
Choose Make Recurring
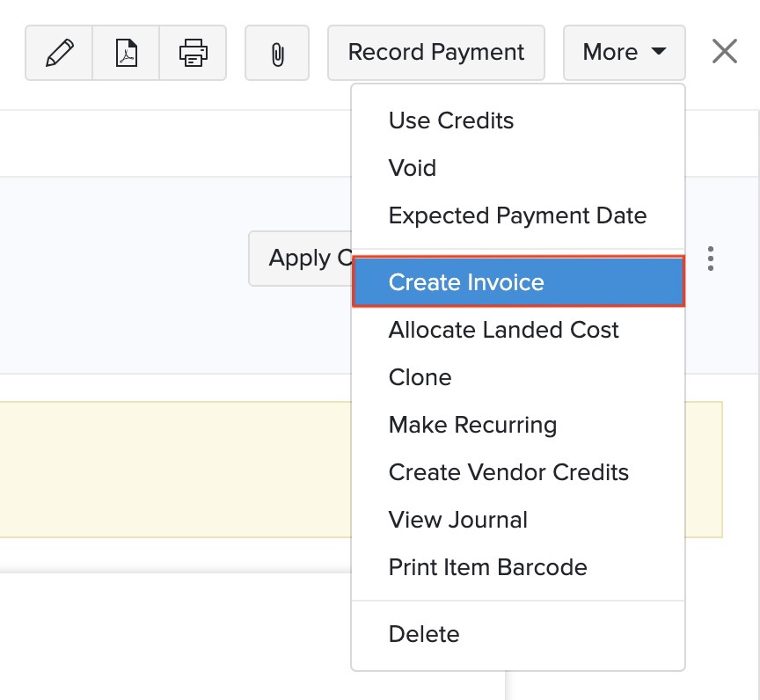tap(472, 425)
